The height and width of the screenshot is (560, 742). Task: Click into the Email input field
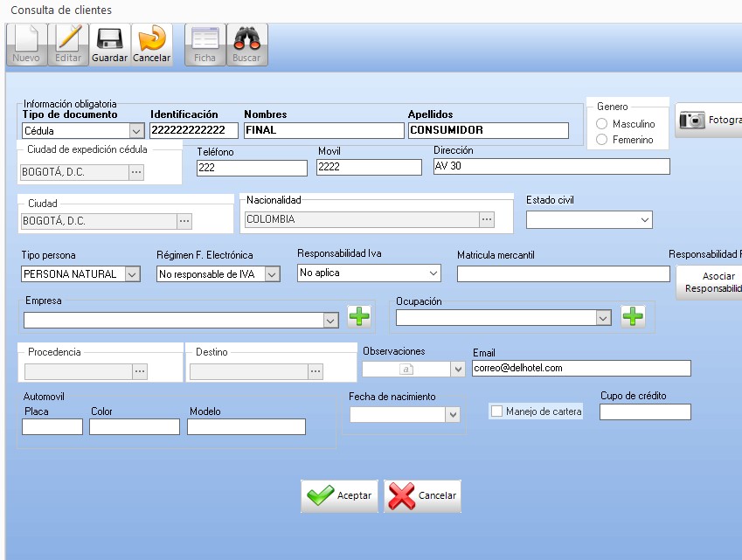(x=580, y=369)
